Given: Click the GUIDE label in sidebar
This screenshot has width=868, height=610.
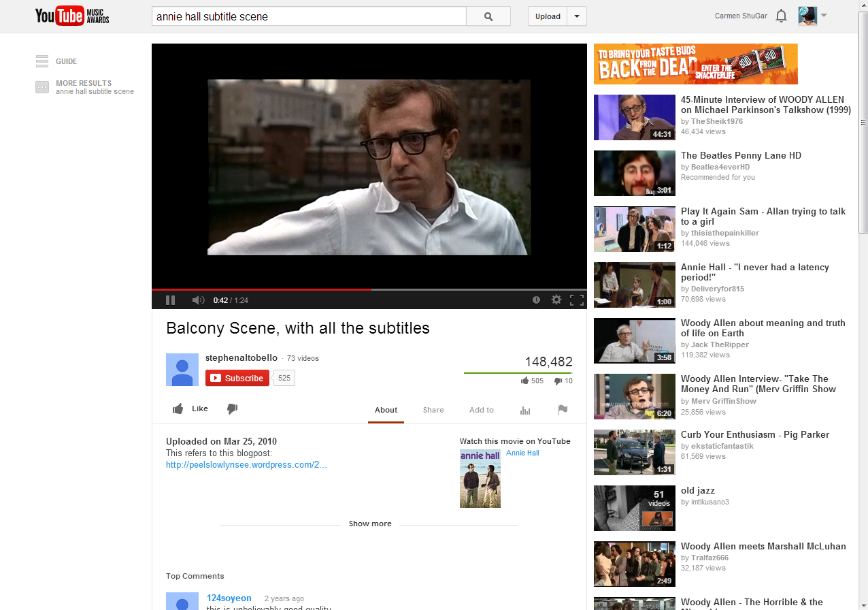Looking at the screenshot, I should click(66, 61).
